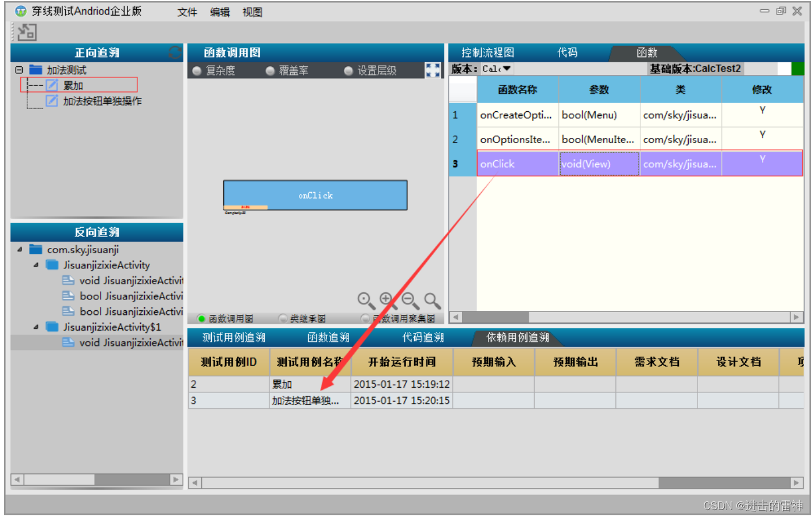Click the toolbar flowchart icon below menu bar
Image resolution: width=812 pixels, height=517 pixels.
28,33
